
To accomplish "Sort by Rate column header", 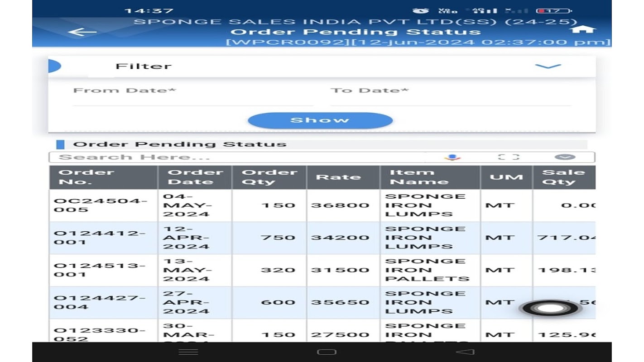I will point(343,177).
